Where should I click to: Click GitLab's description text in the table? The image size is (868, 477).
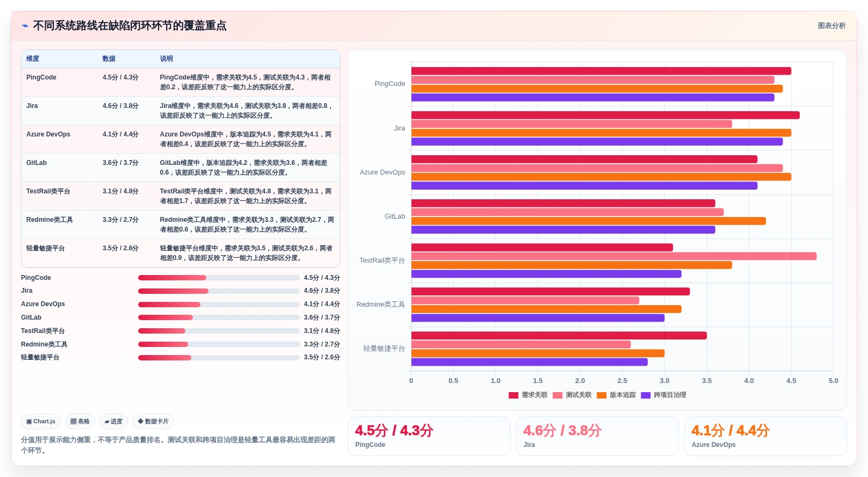tap(244, 168)
